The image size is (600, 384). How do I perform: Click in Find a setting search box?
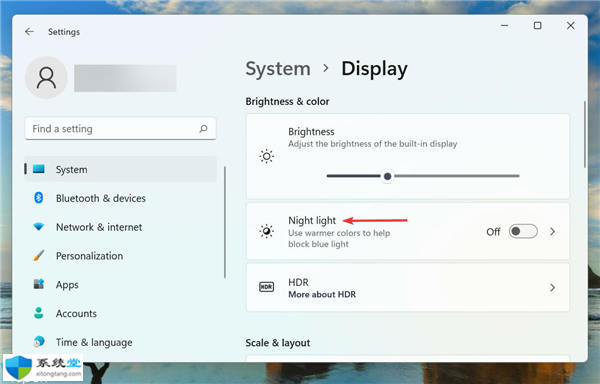121,129
